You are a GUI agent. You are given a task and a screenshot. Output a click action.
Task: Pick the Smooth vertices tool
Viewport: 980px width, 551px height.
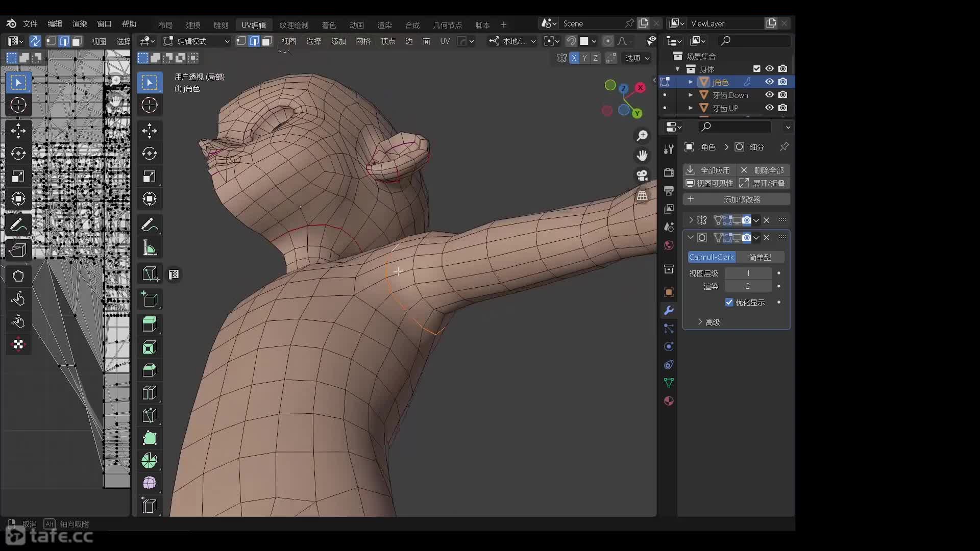150,483
